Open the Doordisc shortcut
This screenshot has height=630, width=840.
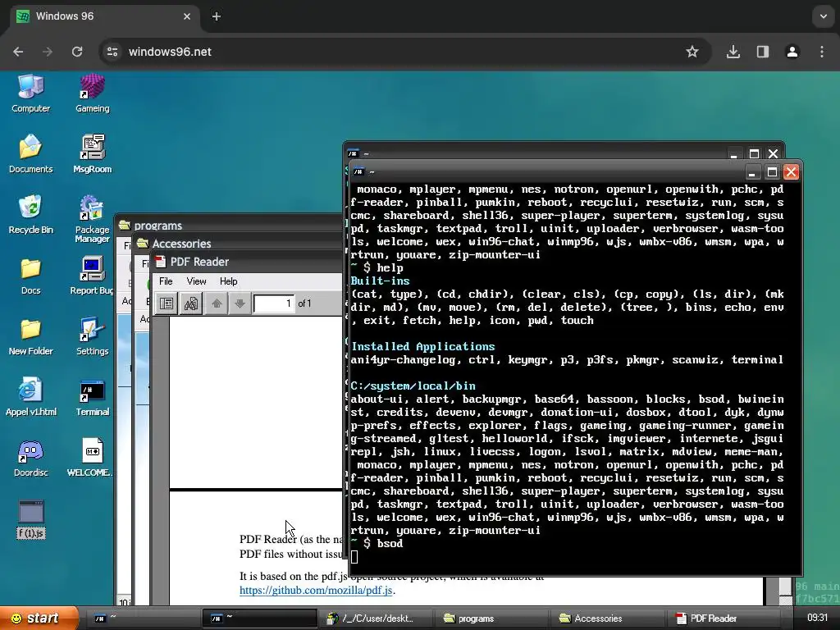30,458
